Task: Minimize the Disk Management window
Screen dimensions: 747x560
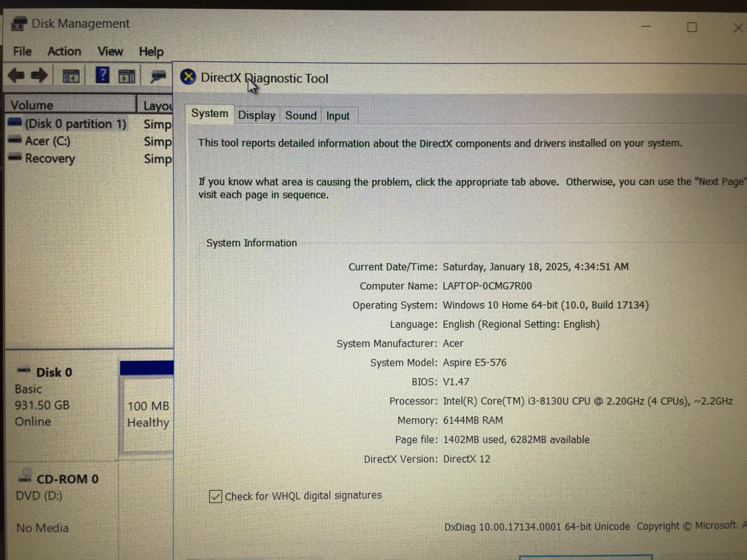Action: point(646,27)
